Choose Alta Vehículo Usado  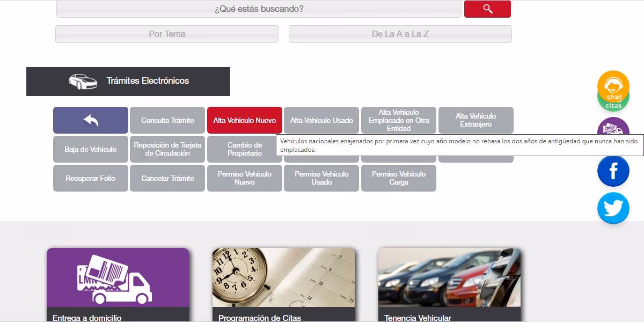coord(321,120)
